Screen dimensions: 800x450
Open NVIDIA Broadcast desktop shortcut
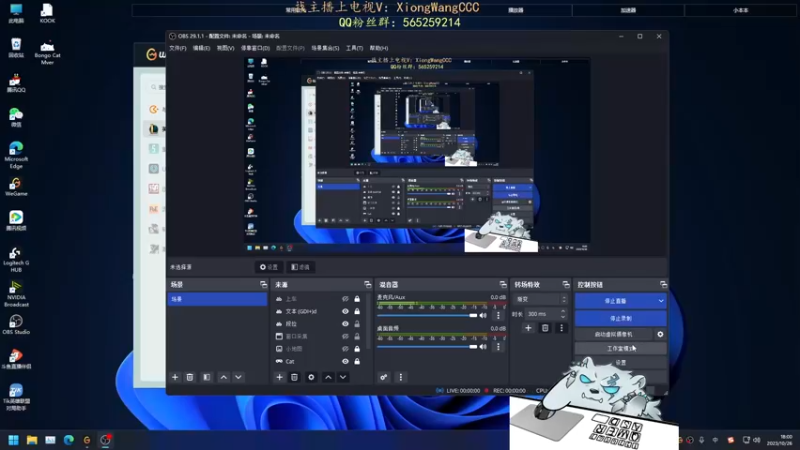pos(16,294)
